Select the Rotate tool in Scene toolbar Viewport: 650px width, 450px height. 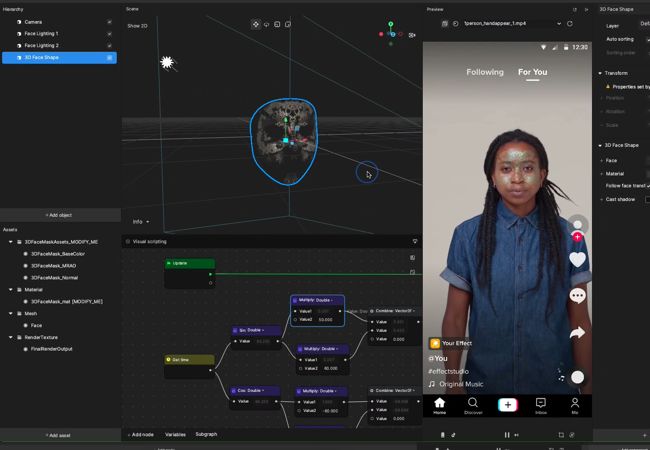[x=267, y=24]
